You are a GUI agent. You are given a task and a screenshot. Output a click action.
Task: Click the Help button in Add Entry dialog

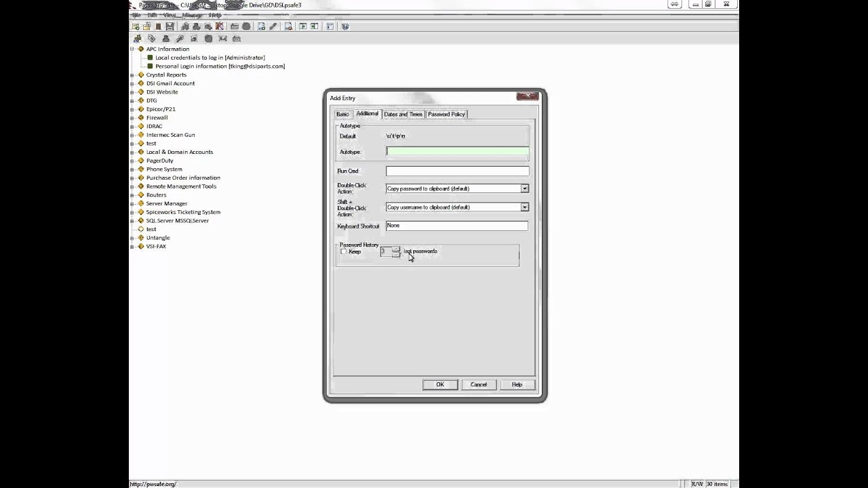(x=517, y=384)
